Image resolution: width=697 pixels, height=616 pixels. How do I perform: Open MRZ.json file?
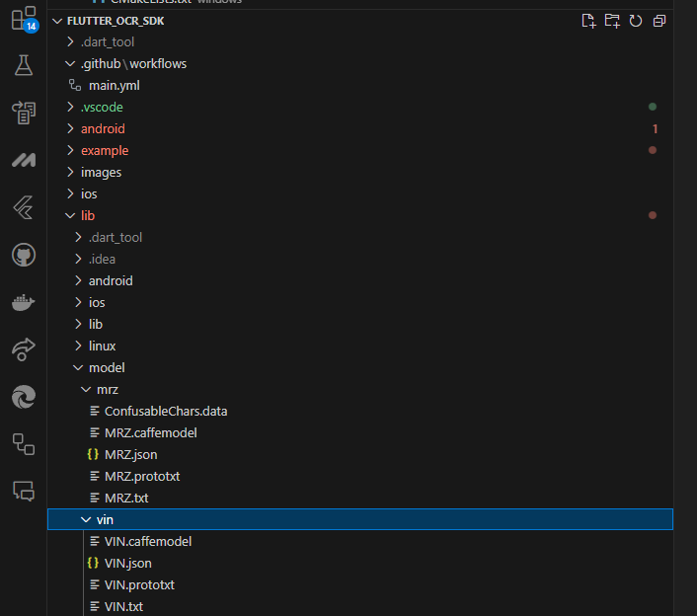click(130, 455)
